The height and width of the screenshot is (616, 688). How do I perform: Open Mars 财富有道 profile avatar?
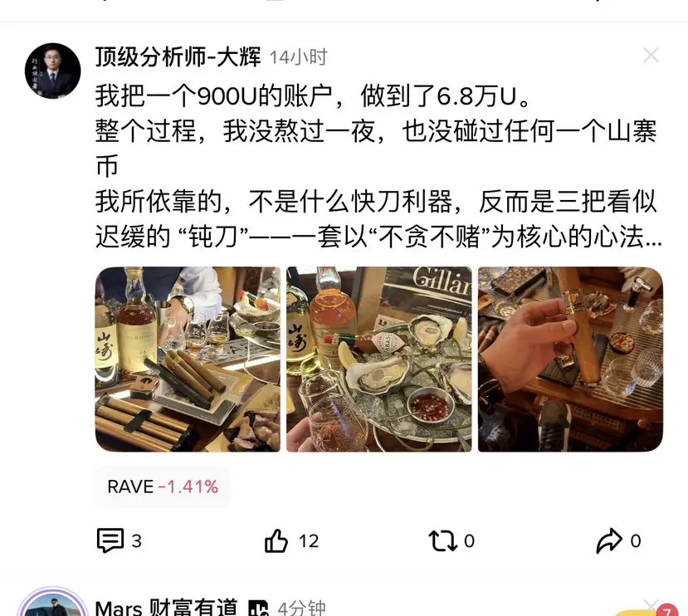click(x=52, y=603)
